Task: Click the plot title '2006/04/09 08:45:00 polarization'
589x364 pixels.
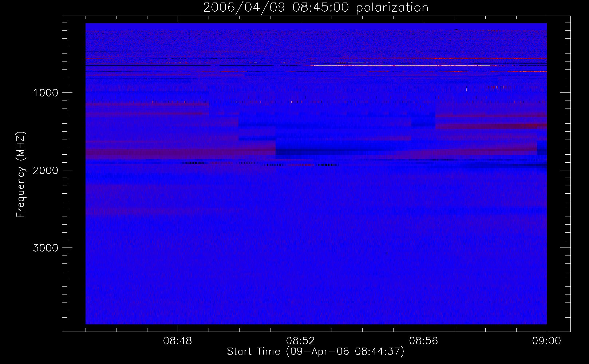Action: pos(316,8)
